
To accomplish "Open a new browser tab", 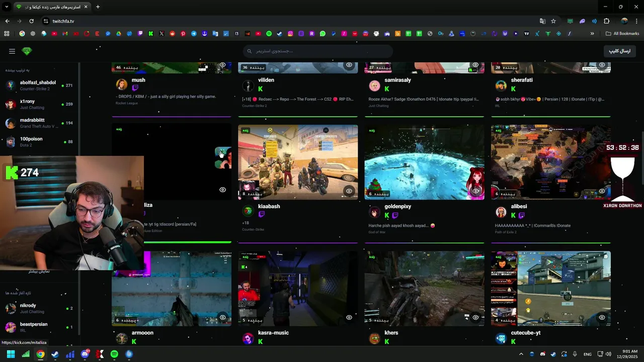I will pyautogui.click(x=98, y=7).
